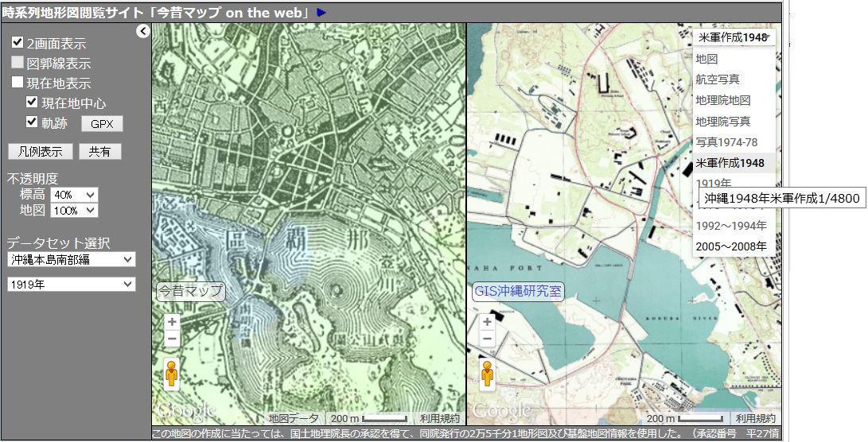868x442 pixels.
Task: Click the 200 m scale bar on right map
Action: 685,419
